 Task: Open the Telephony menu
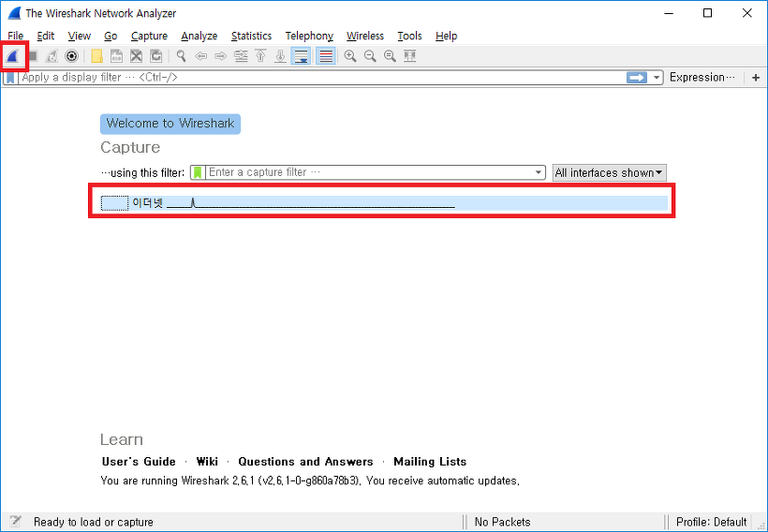click(309, 36)
